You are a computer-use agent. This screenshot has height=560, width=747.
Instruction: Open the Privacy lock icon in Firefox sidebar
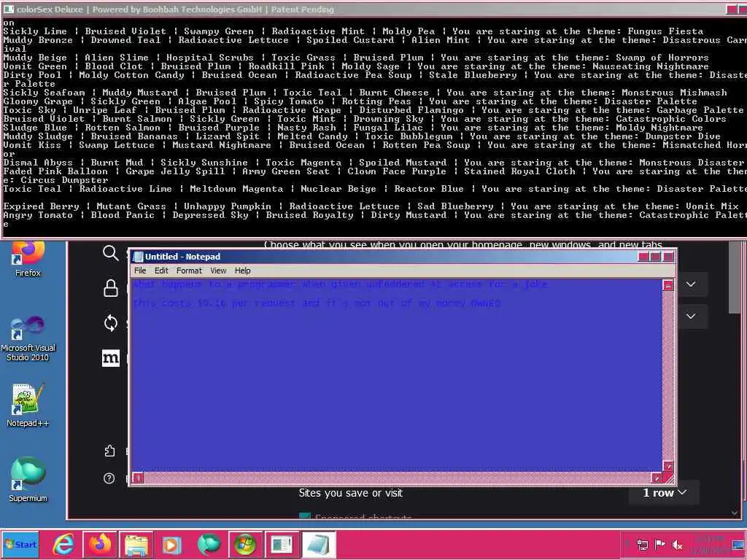click(111, 288)
